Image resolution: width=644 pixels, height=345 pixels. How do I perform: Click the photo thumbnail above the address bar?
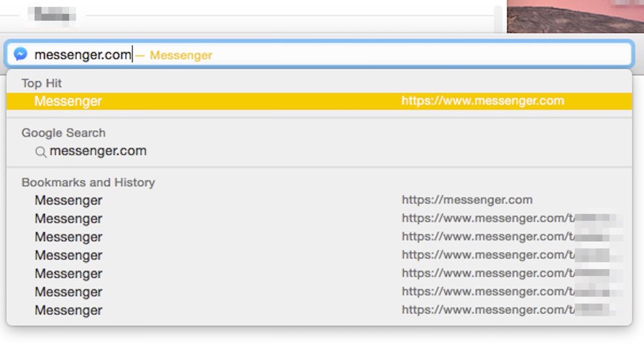tap(575, 16)
